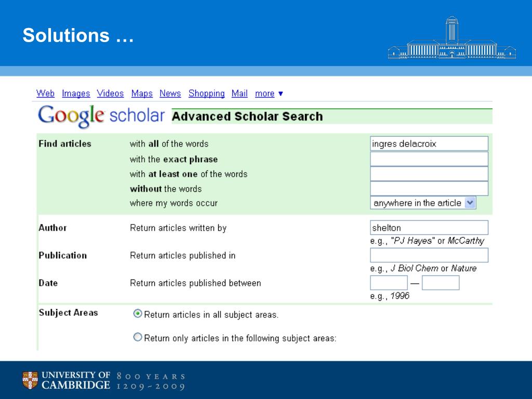Focus the 'at least one of the words' field

[429, 174]
